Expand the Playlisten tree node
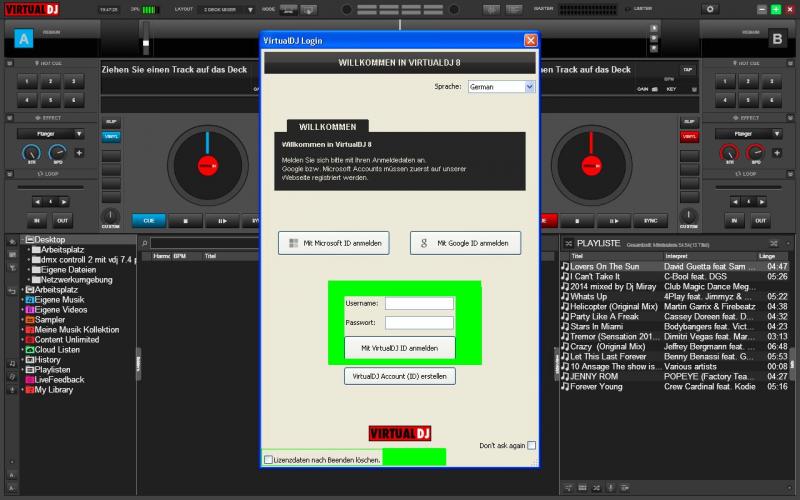Viewport: 800px width, 500px height. click(22, 369)
